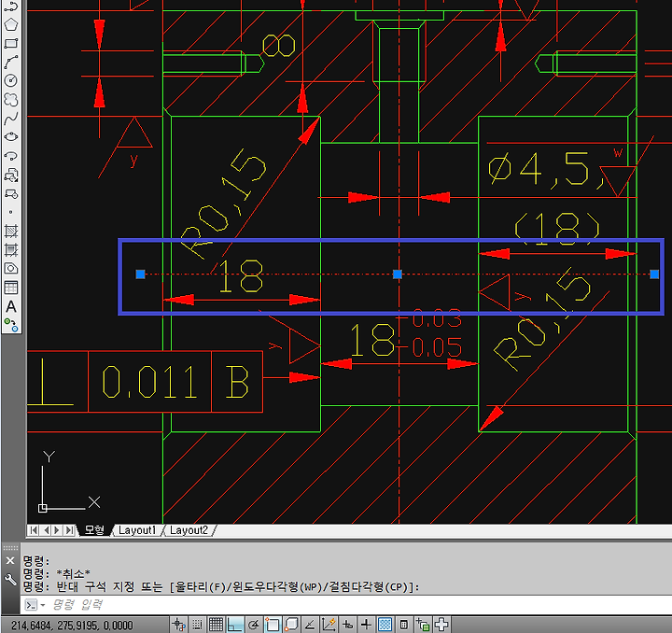The width and height of the screenshot is (672, 633).
Task: Open the Insert Block tool
Action: coord(10,175)
